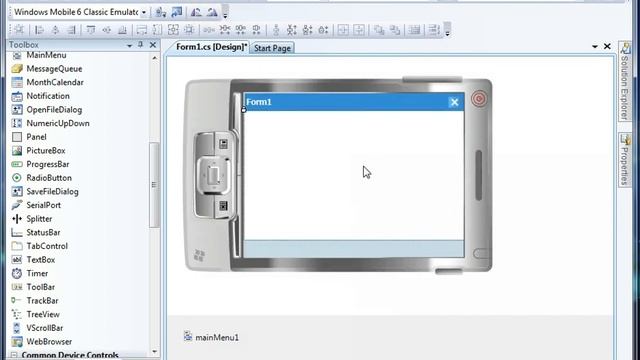
Task: Click the Form1 close X button
Action: click(x=454, y=102)
